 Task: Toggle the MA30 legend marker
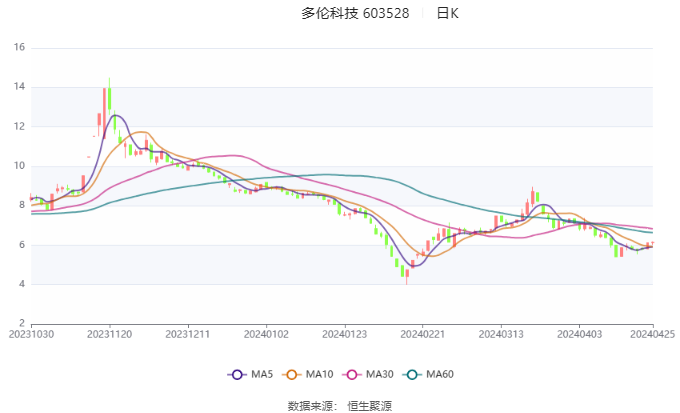coord(352,375)
